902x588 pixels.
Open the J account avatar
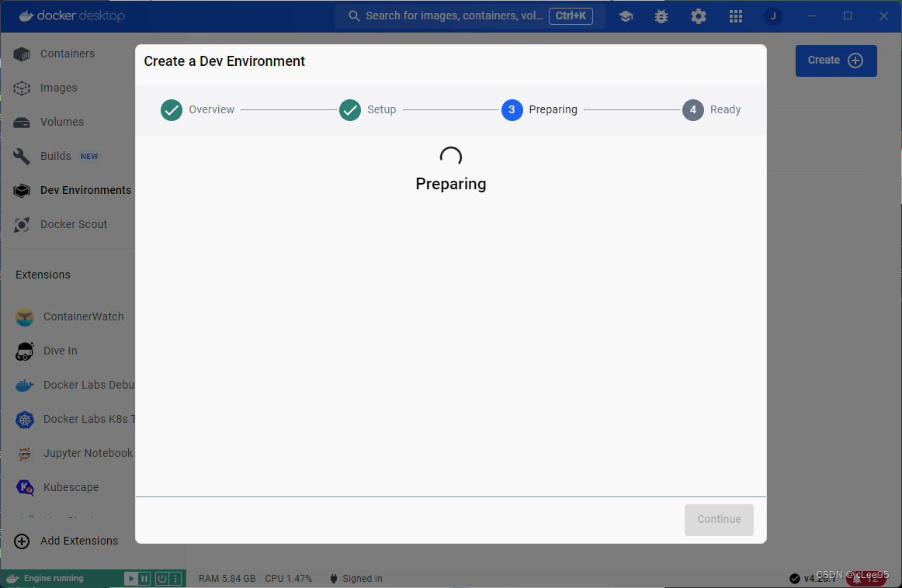click(x=773, y=16)
